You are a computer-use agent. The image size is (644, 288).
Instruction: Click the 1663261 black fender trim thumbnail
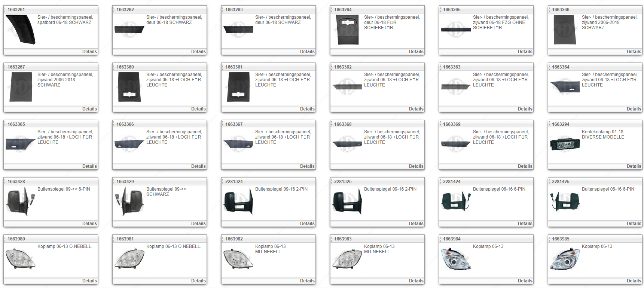pyautogui.click(x=21, y=30)
